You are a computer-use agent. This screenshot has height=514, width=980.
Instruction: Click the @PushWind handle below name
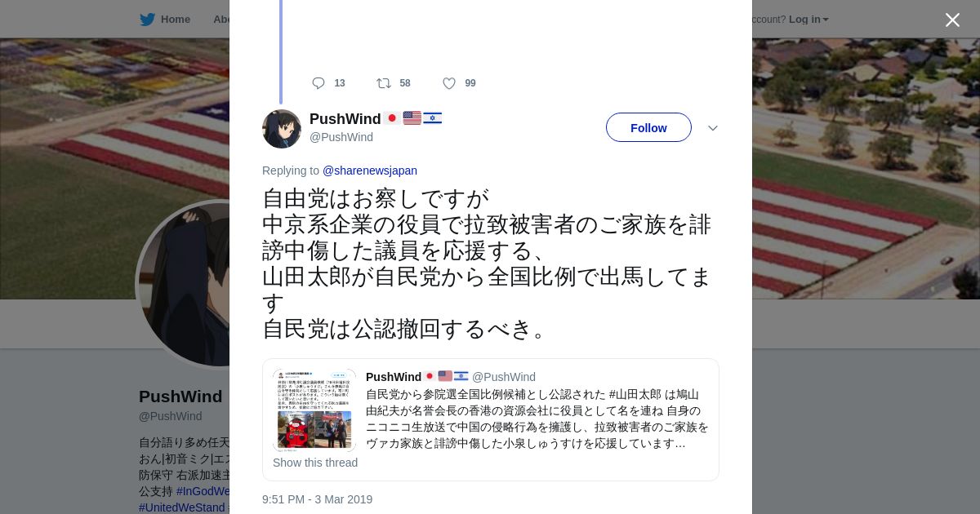point(341,137)
